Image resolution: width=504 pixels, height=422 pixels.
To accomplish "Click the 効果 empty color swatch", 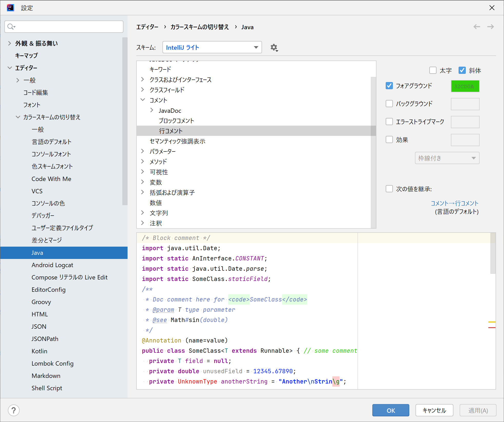I will [x=465, y=140].
